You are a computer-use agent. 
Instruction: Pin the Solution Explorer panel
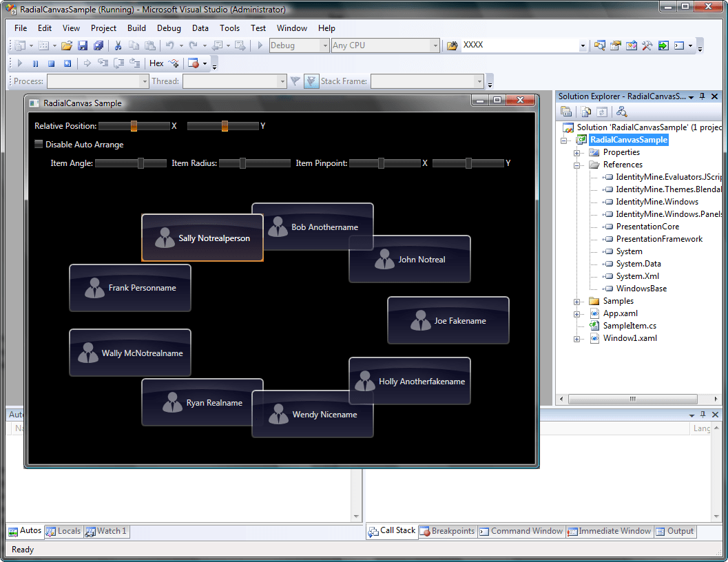pos(702,96)
